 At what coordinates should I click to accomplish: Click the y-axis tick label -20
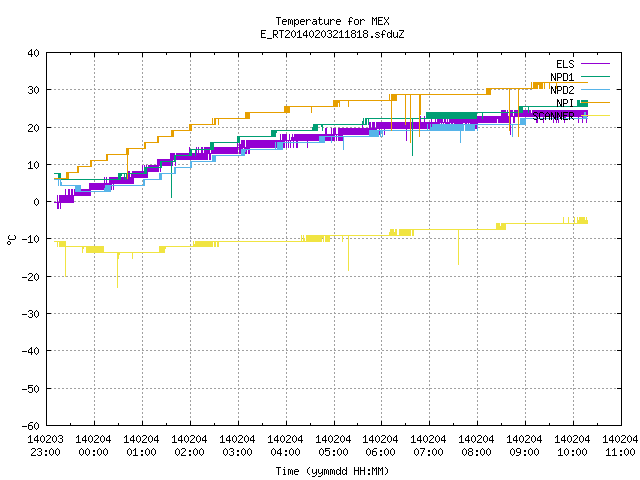point(31,277)
